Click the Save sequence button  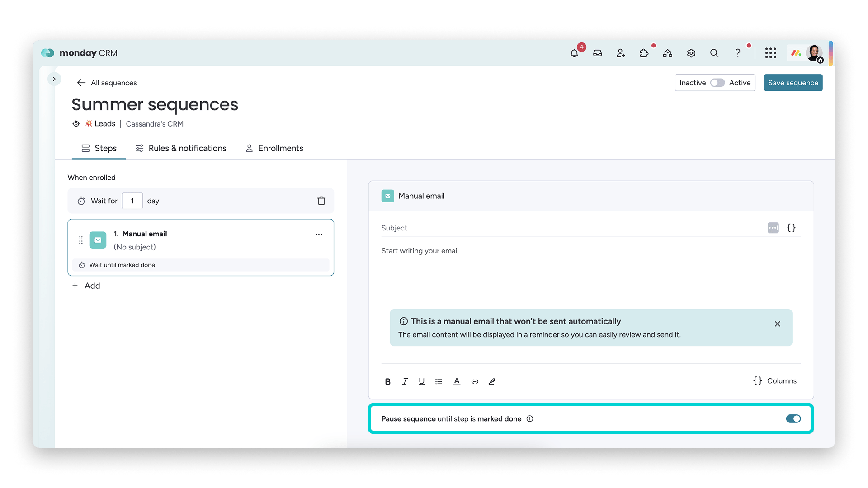click(x=793, y=83)
